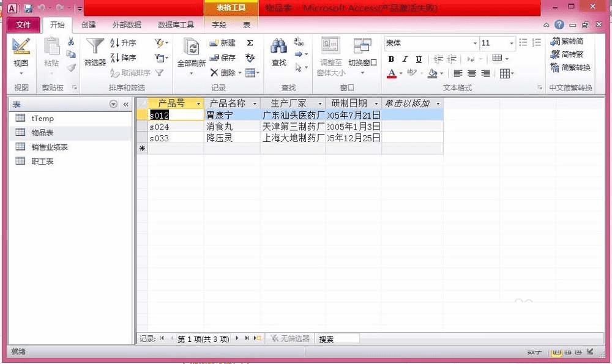Toggle Underline formatting
Screen dimensions: 612x364
[419, 59]
